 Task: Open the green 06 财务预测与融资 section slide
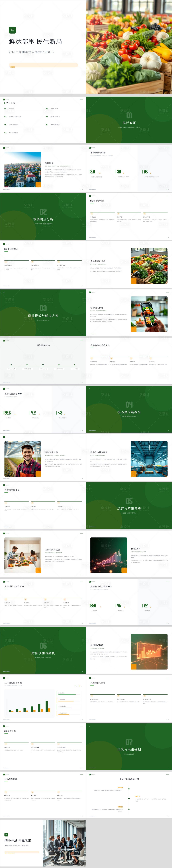point(43,650)
